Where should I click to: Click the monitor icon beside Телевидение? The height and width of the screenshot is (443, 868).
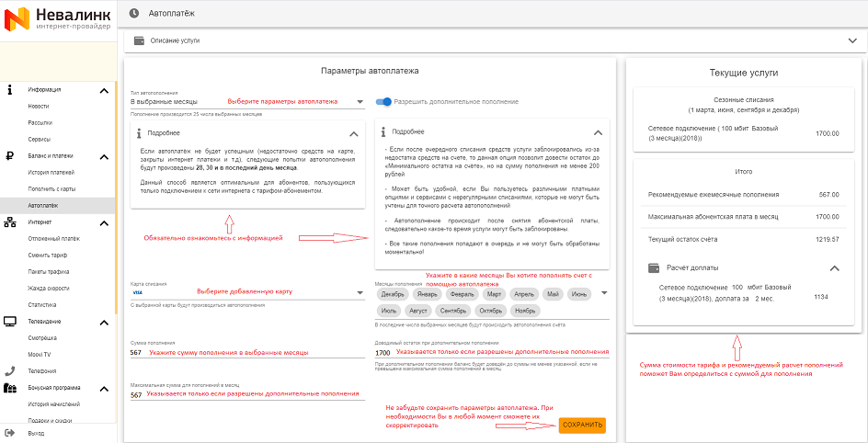(10, 321)
